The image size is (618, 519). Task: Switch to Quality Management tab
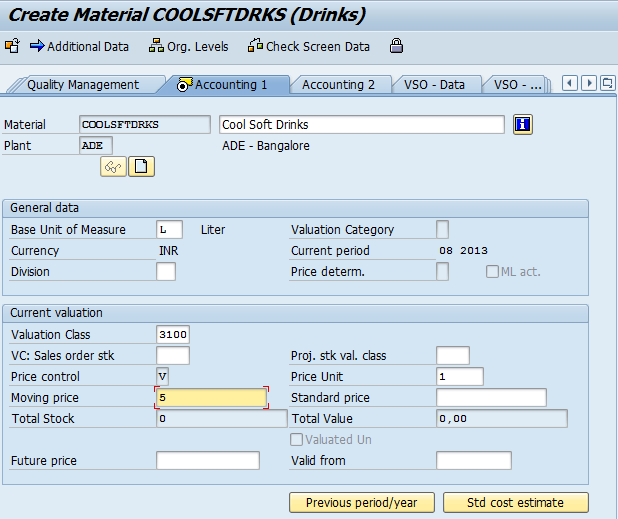(83, 85)
